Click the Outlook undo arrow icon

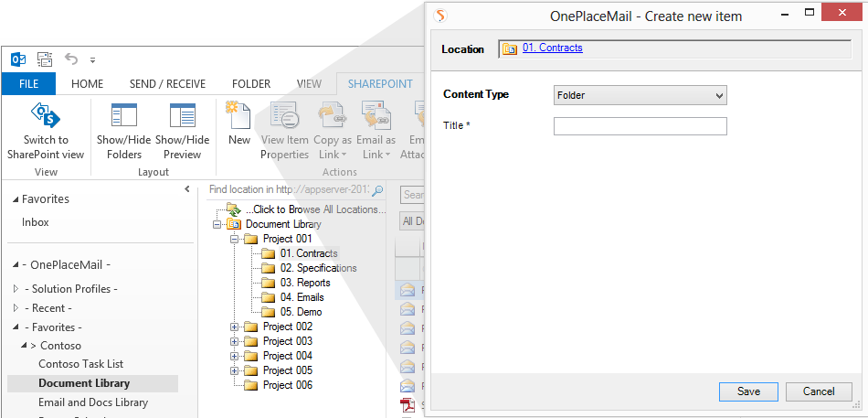pyautogui.click(x=71, y=59)
